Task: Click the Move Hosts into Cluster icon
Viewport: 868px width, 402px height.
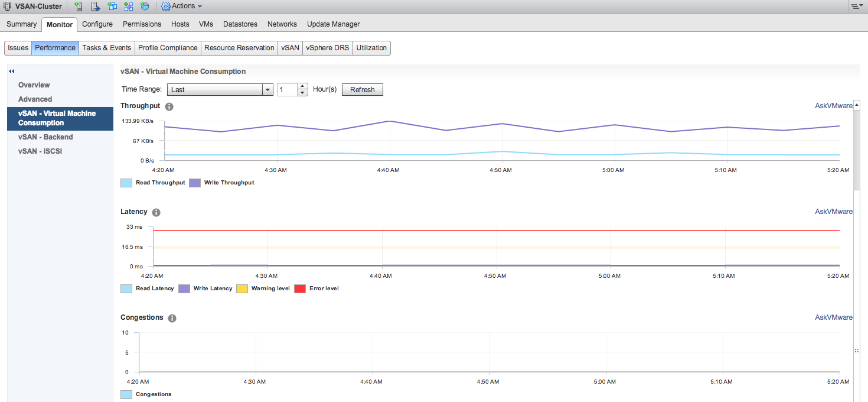Action: (96, 6)
